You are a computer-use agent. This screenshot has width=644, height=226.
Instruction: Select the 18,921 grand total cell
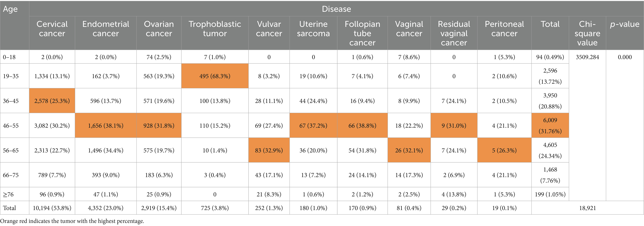pyautogui.click(x=587, y=208)
